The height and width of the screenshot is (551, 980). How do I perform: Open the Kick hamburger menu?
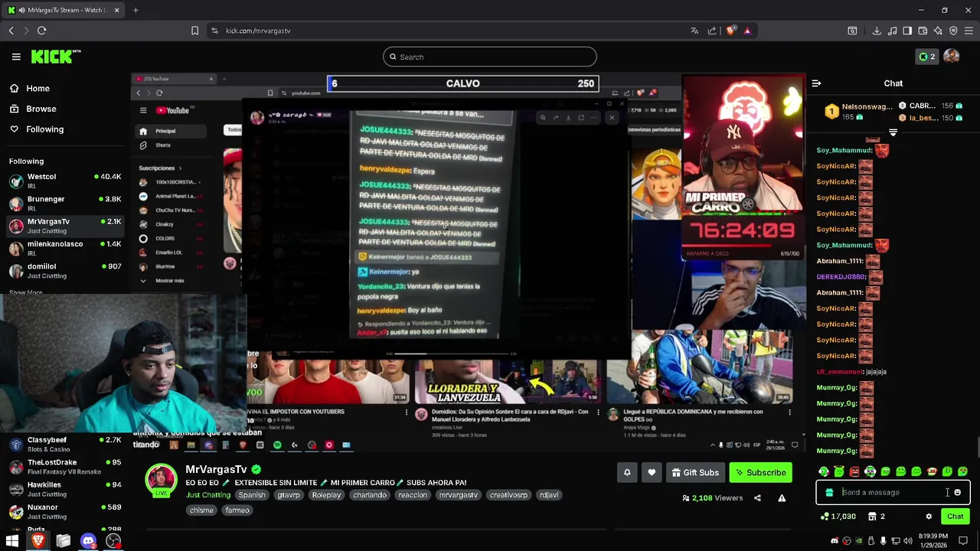16,57
